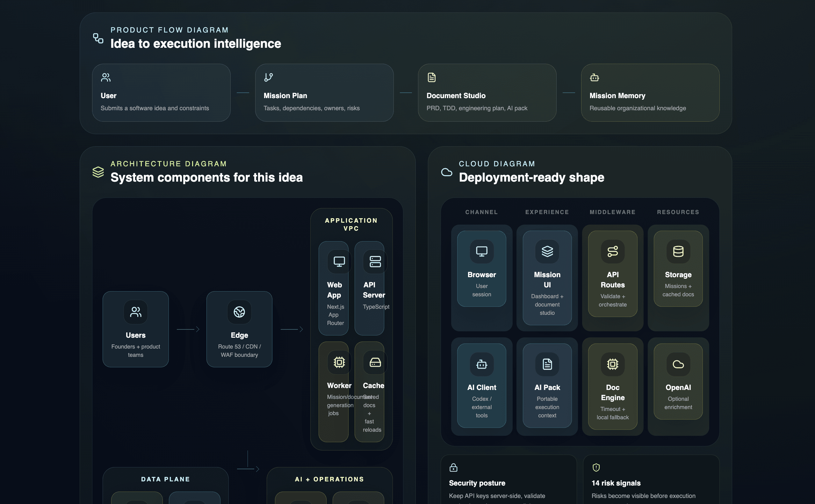Click the Cache hard-drive icon
815x504 pixels.
[x=375, y=362]
